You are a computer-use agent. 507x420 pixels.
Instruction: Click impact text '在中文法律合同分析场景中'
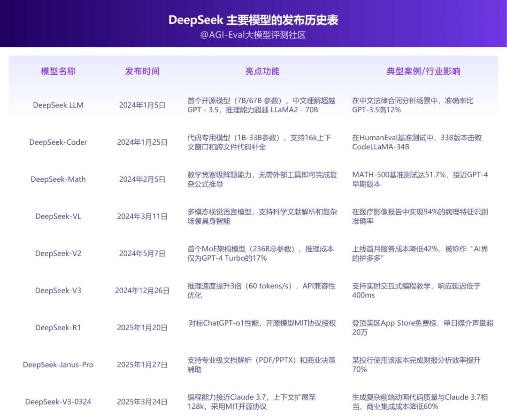[395, 101]
